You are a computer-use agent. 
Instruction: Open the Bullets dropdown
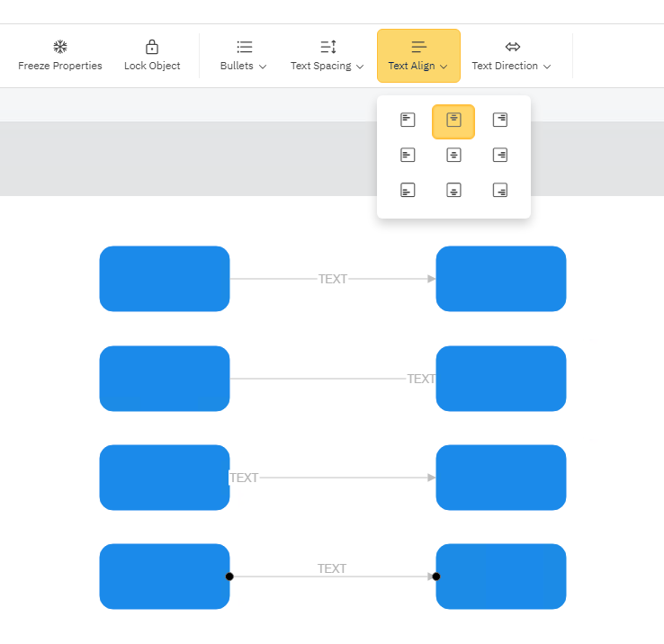(244, 56)
